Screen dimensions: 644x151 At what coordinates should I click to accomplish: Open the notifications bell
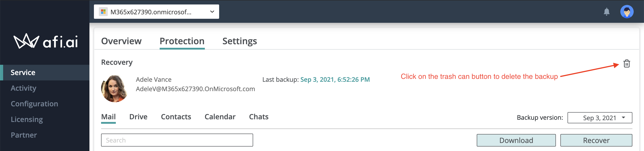point(606,12)
